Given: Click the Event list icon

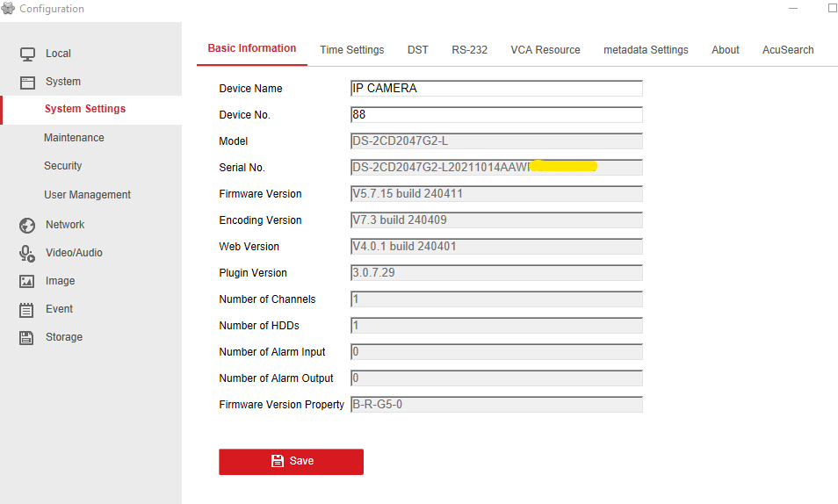Looking at the screenshot, I should 27,309.
